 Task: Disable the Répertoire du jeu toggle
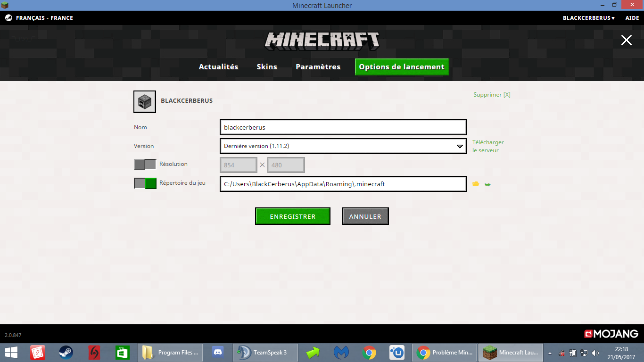tap(145, 183)
